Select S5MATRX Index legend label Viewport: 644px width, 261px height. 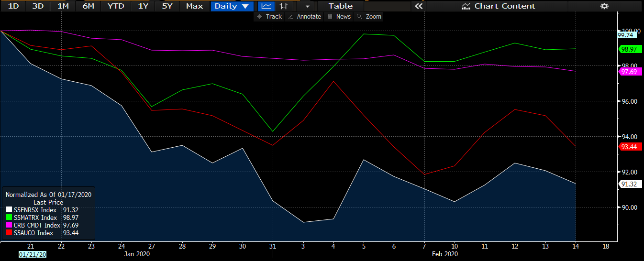(35, 217)
